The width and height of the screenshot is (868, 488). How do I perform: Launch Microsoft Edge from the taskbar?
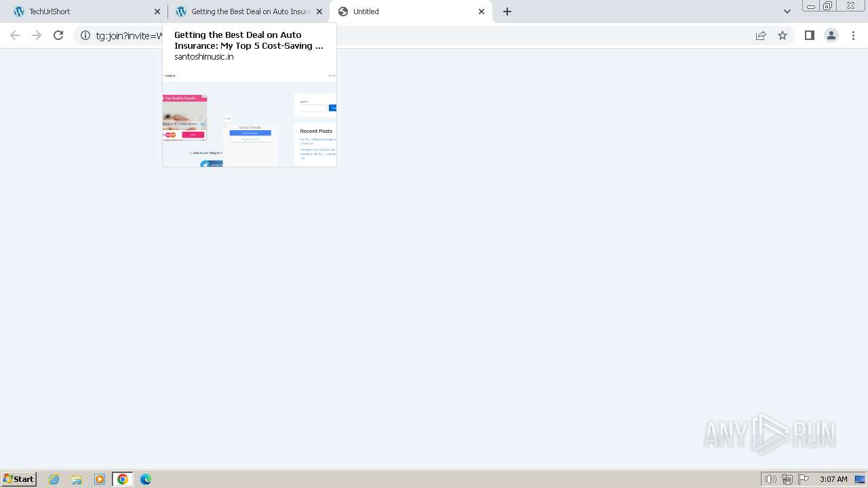146,479
